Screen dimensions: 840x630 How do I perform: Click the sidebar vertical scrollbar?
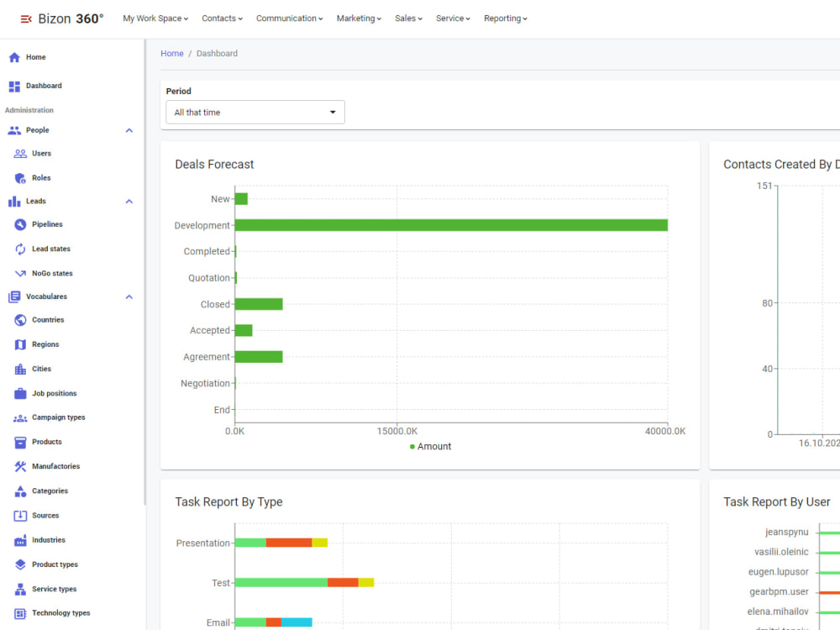point(144,272)
